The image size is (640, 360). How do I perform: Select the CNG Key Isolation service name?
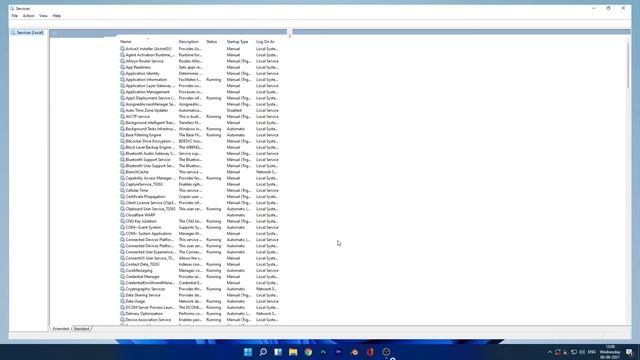141,221
